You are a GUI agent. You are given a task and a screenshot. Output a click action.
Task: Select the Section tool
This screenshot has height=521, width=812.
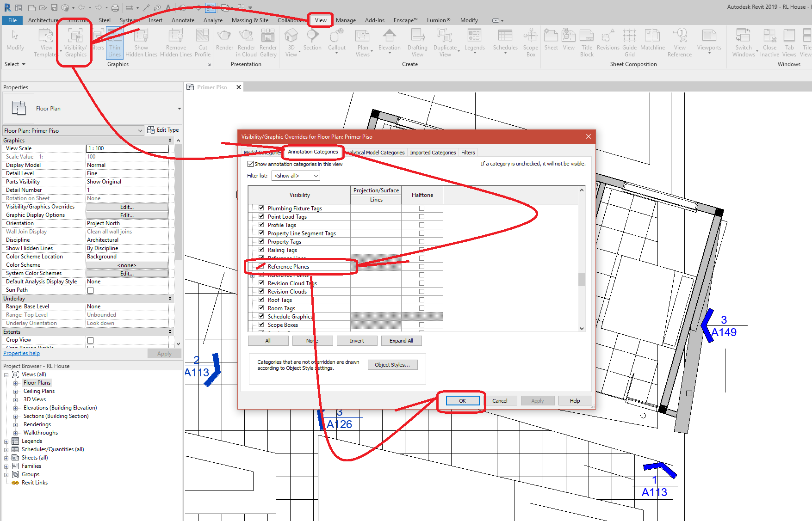point(312,40)
